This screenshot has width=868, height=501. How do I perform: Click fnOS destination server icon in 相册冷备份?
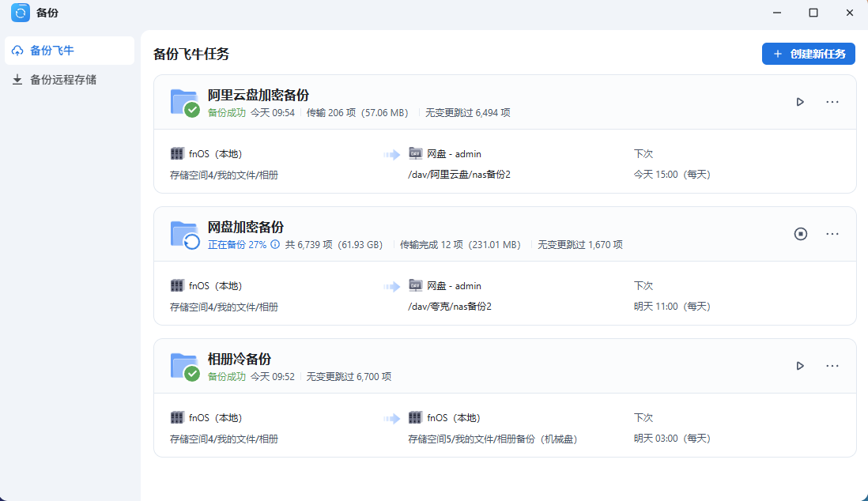pos(415,417)
